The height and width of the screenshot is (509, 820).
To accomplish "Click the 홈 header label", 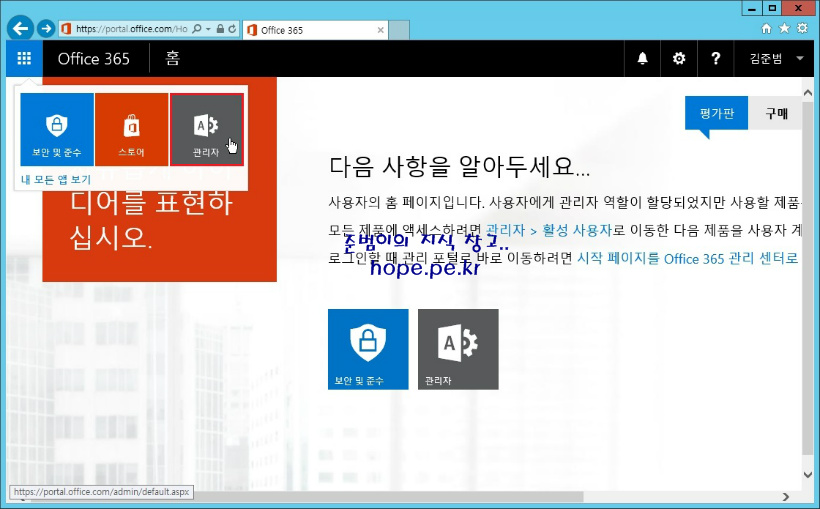I will point(173,58).
